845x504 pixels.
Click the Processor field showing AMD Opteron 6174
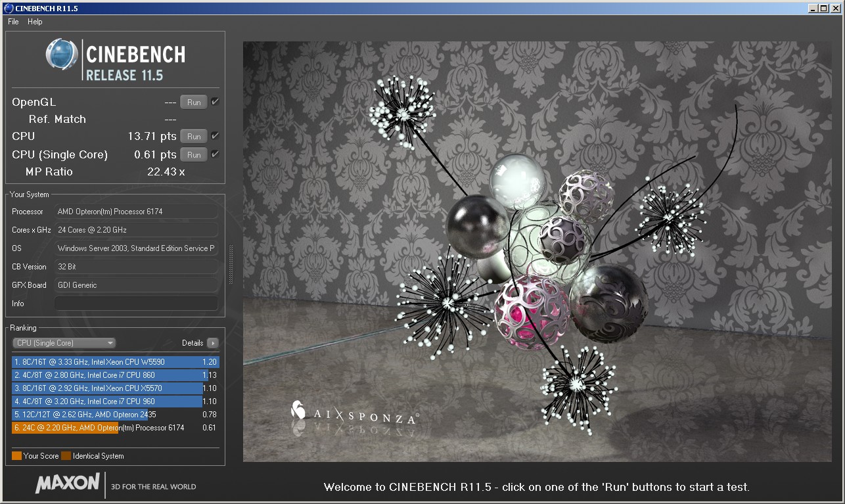(x=136, y=212)
